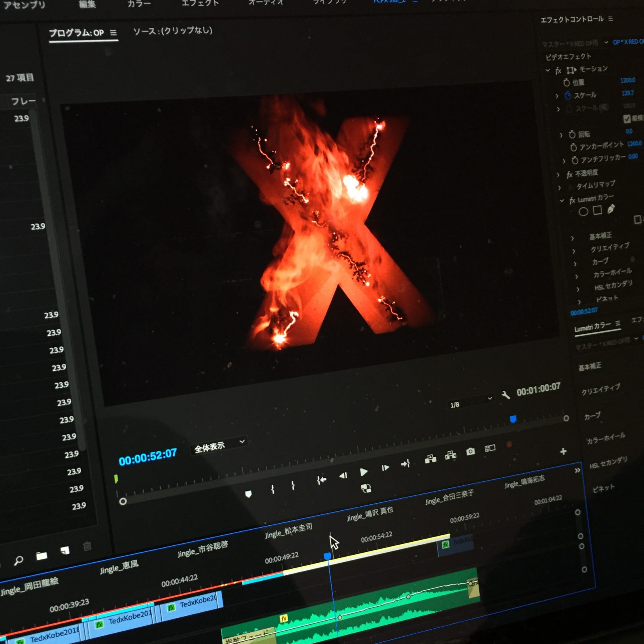Export a frame with the camera icon
Screen dimensions: 644x644
(470, 452)
